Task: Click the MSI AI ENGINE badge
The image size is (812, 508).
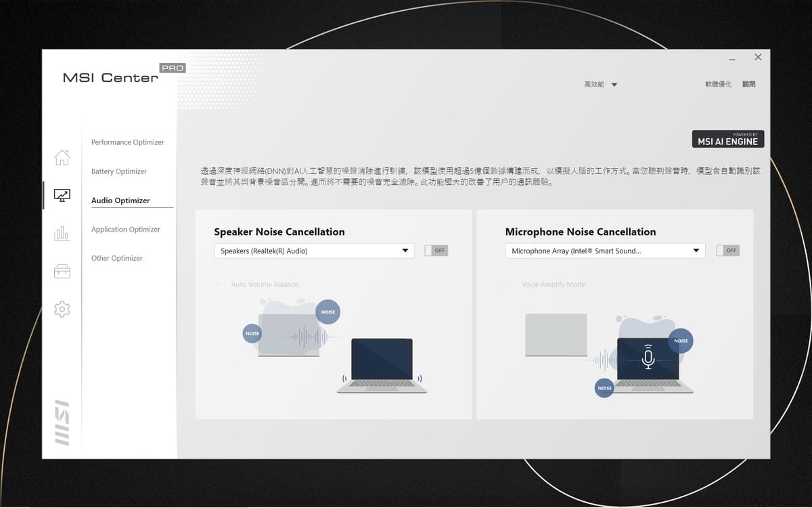Action: (x=728, y=139)
